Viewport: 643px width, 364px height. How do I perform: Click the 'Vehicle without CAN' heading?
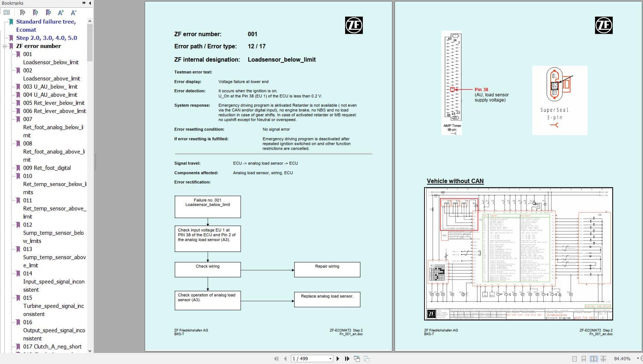455,181
